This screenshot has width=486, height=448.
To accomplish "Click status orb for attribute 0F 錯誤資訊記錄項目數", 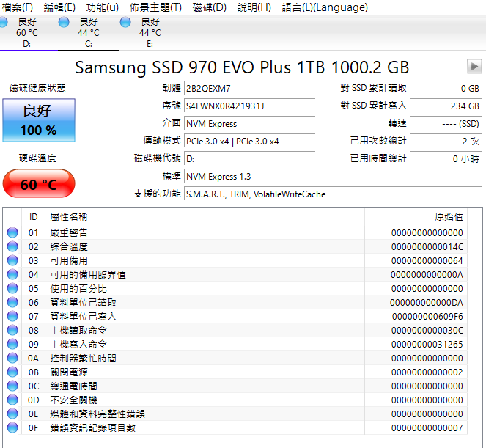I will (x=12, y=428).
